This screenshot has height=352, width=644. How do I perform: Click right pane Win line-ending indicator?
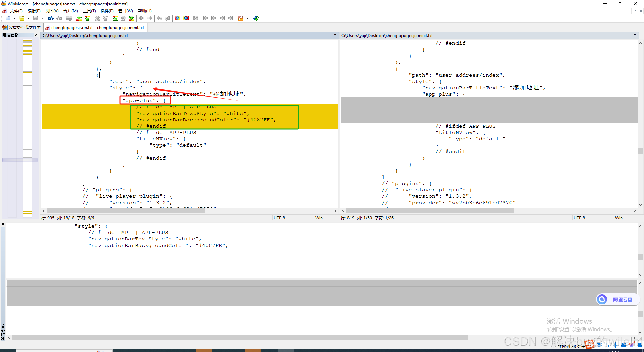tap(619, 218)
